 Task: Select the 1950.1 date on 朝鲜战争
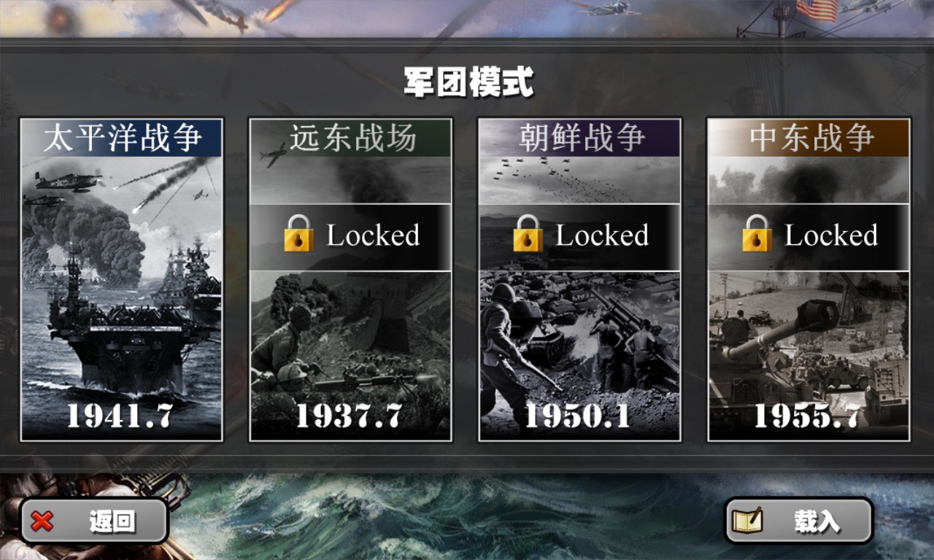coord(578,416)
